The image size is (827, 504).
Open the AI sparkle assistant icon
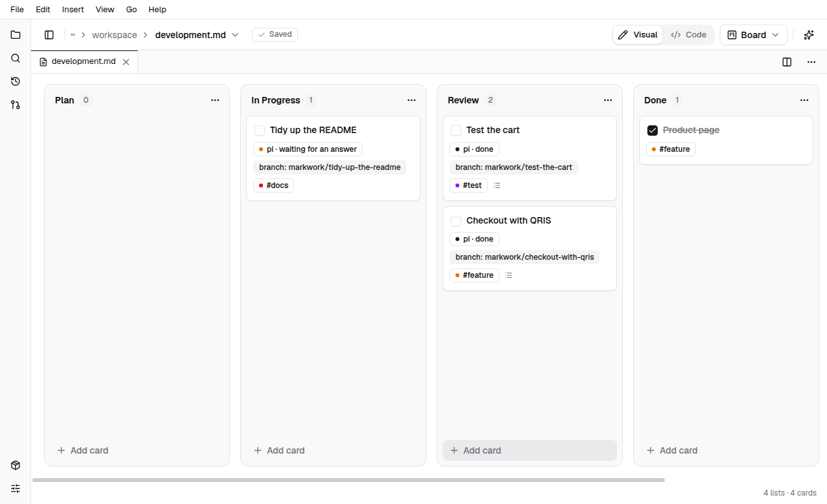[x=809, y=35]
